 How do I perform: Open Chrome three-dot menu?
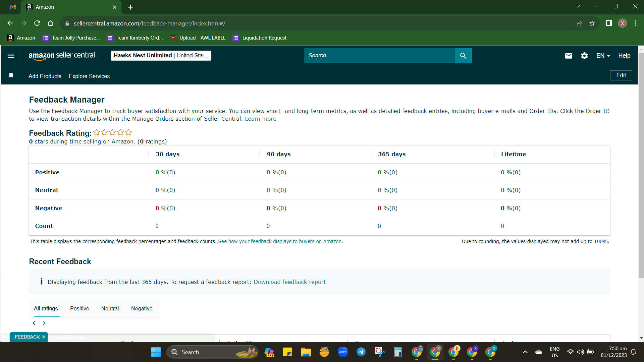click(636, 23)
